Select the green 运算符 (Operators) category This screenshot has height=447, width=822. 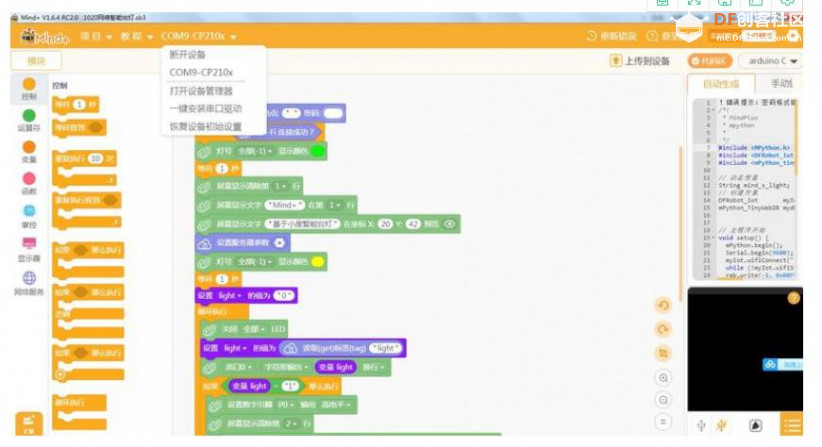tap(29, 120)
